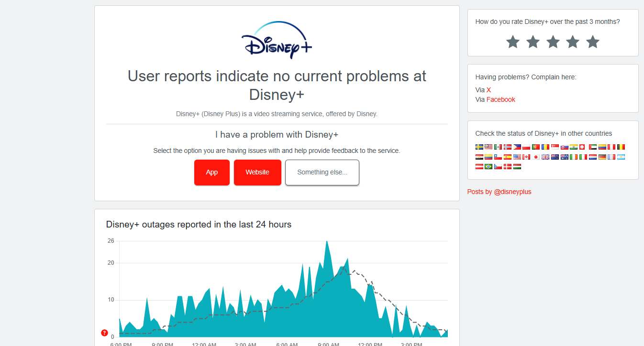Select the Brazil flag
644x346 pixels.
[x=489, y=166]
